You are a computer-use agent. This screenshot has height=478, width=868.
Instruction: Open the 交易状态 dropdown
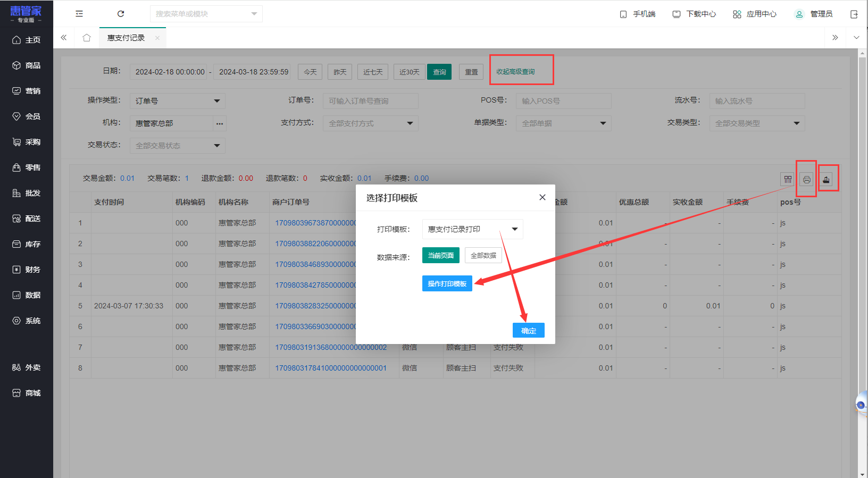[x=178, y=146]
